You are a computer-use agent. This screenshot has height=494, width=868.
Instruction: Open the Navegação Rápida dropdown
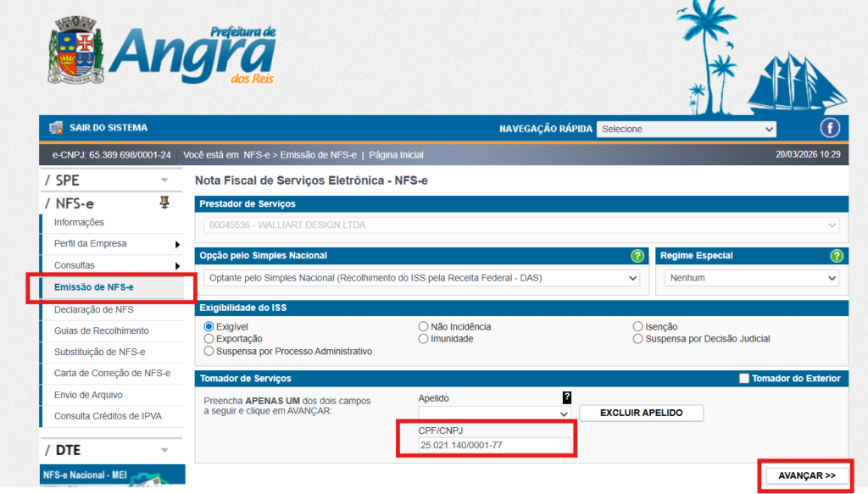tap(686, 129)
